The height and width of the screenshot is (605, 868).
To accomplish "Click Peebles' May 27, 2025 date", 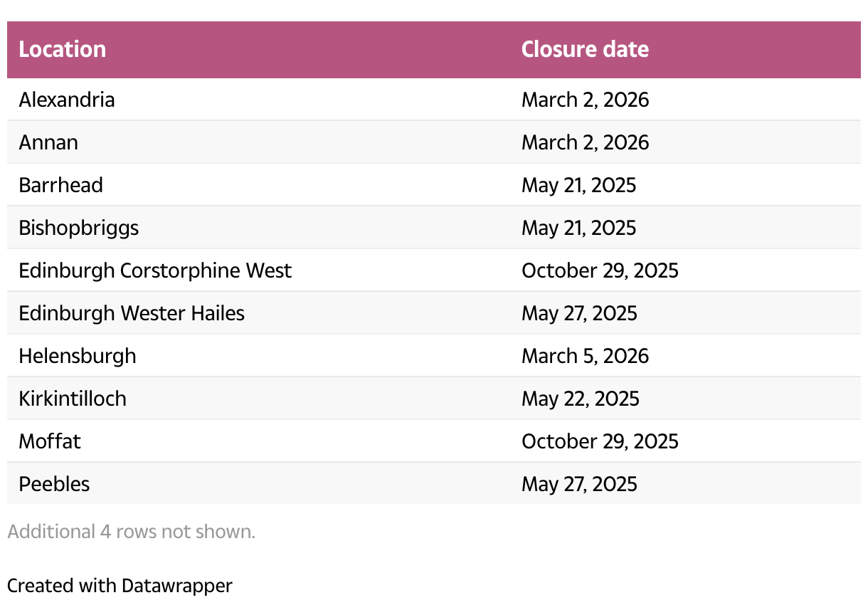I will [x=579, y=483].
